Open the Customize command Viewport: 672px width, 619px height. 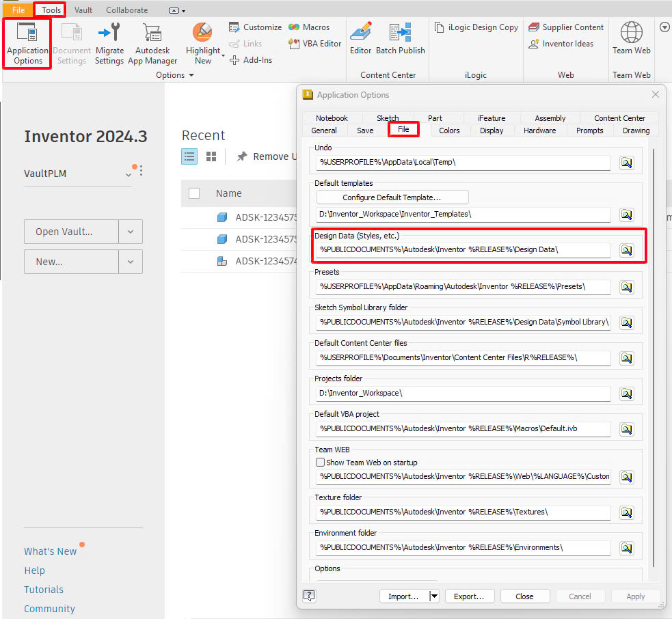(x=255, y=27)
